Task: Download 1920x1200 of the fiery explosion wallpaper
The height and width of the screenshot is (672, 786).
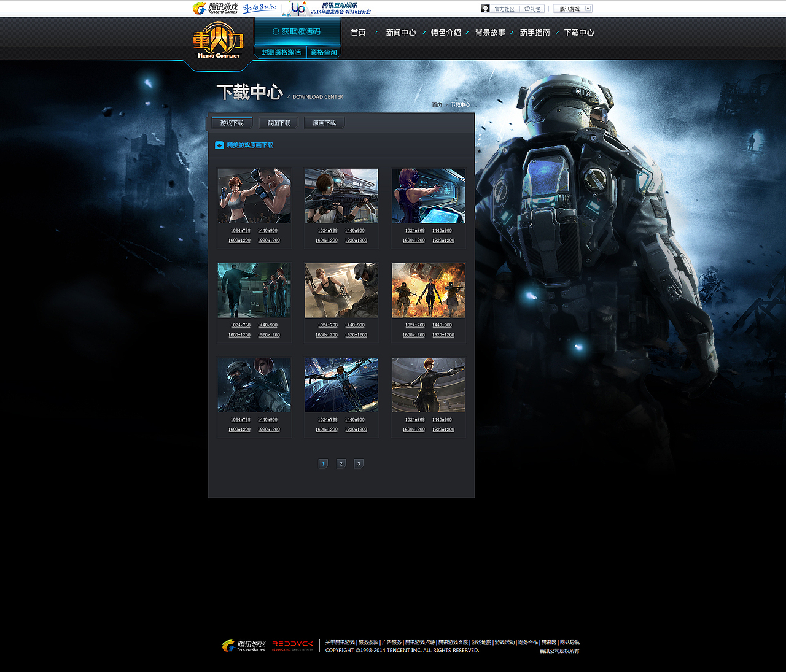Action: [x=443, y=335]
